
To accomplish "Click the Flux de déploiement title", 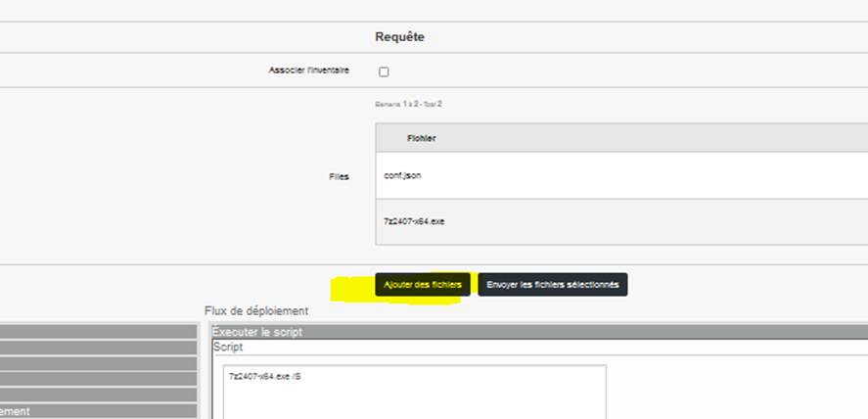I will pos(256,311).
